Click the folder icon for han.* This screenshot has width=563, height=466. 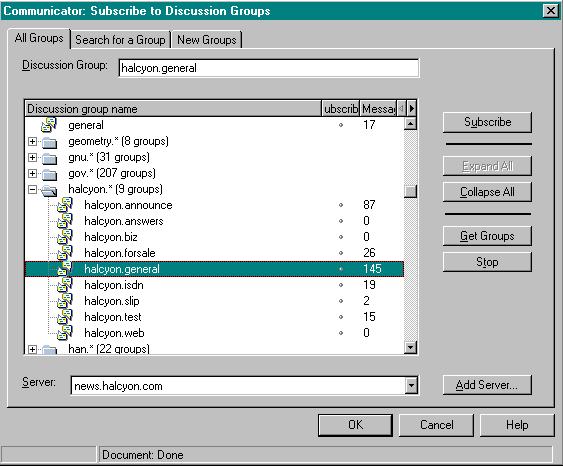pyautogui.click(x=49, y=349)
